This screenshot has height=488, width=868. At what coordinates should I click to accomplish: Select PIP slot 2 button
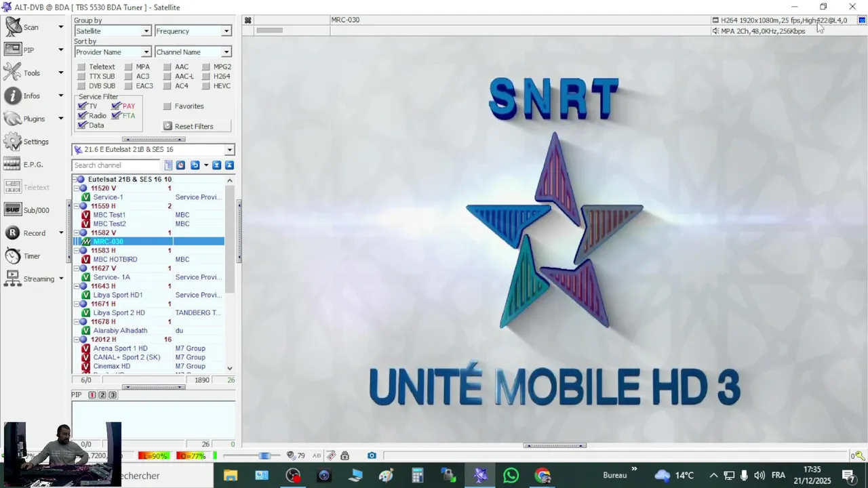[102, 395]
